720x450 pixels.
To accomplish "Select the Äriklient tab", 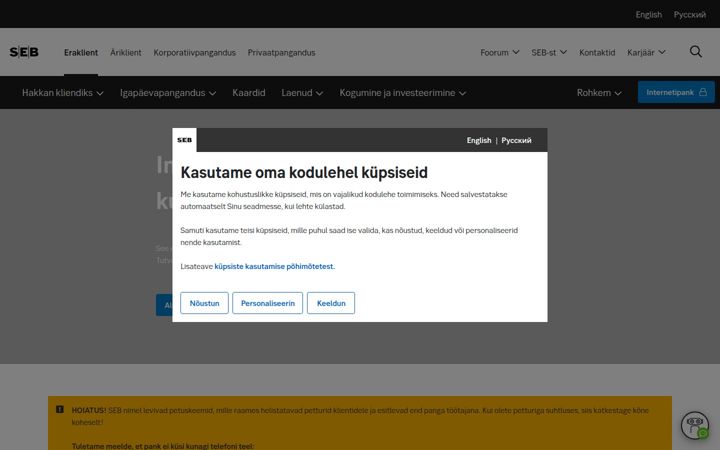I will pos(126,52).
